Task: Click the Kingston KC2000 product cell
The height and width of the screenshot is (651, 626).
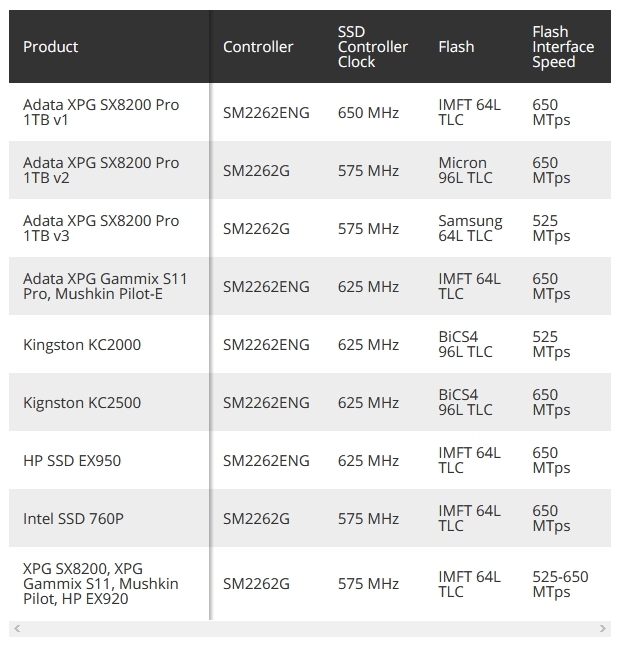Action: (x=109, y=344)
